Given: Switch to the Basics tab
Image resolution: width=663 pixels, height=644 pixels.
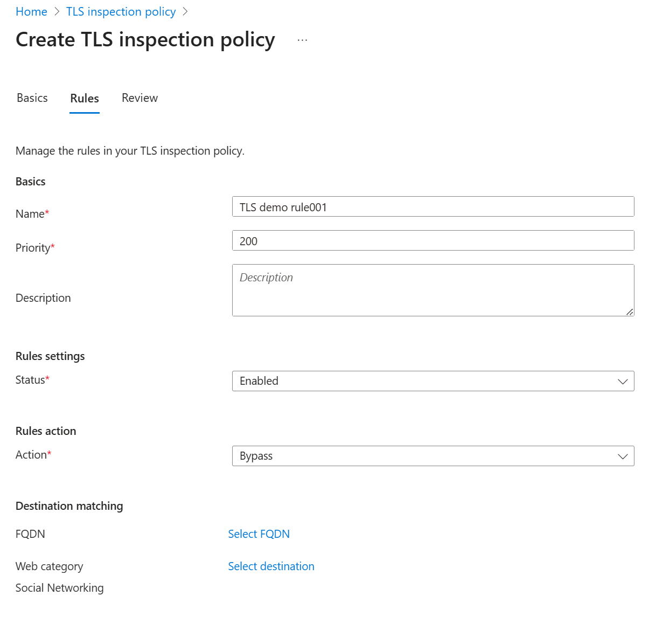Looking at the screenshot, I should click(x=32, y=98).
